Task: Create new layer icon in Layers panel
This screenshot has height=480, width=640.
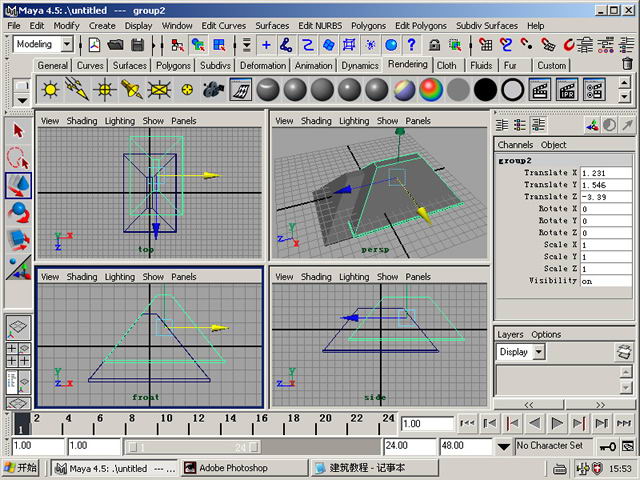Action: coord(623,352)
